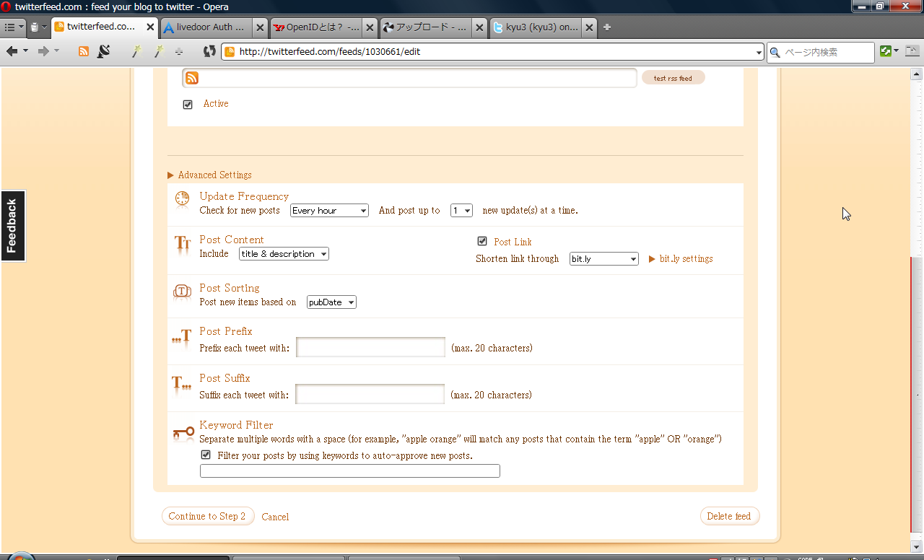Click the orange RSS feed toolbar icon
Image resolution: width=924 pixels, height=560 pixels.
84,51
